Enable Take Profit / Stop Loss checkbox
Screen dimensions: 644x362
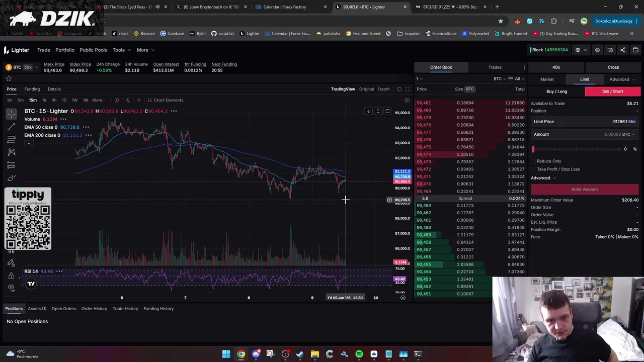(x=533, y=169)
